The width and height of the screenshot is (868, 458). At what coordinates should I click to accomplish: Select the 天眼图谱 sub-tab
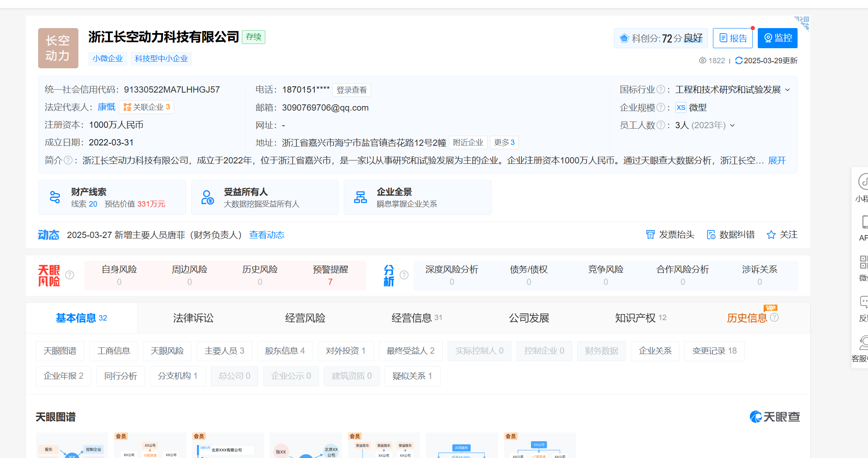(60, 351)
